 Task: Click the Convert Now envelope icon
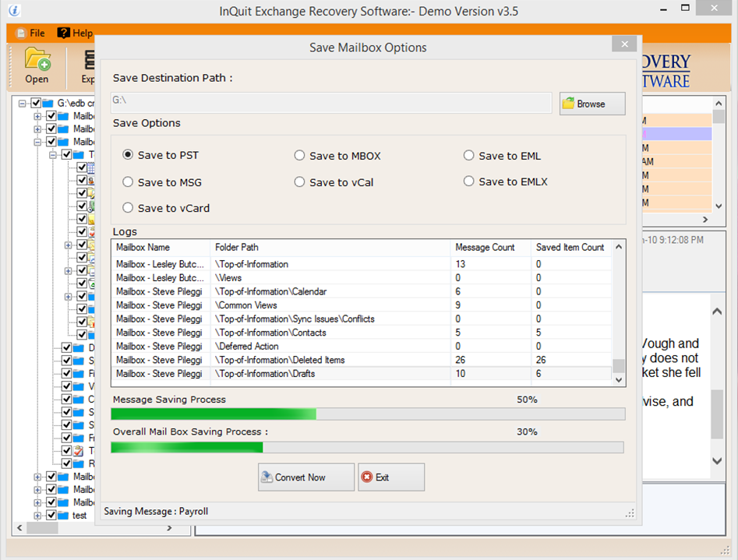click(x=268, y=477)
